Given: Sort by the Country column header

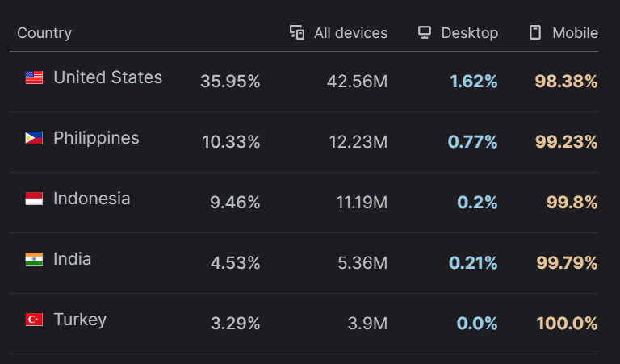Looking at the screenshot, I should (x=44, y=33).
